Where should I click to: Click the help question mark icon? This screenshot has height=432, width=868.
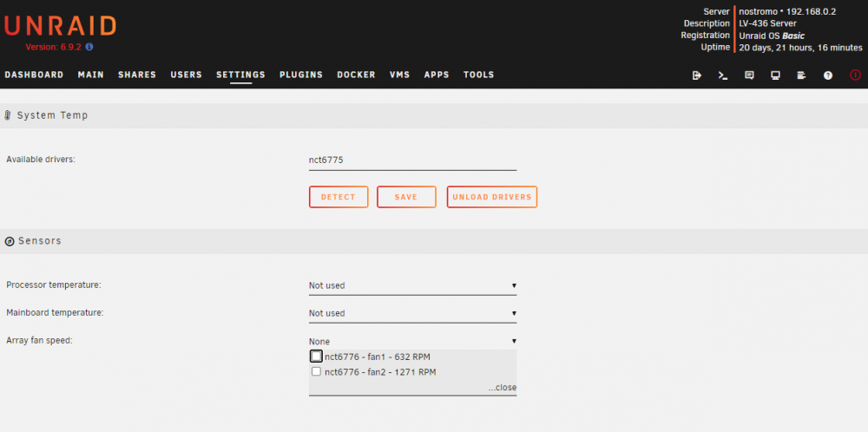tap(827, 75)
